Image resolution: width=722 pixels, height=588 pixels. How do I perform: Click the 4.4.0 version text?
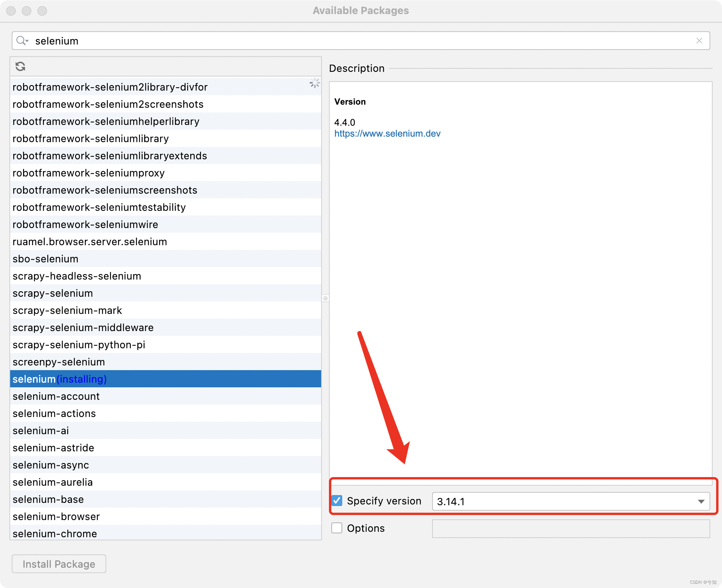(x=345, y=122)
